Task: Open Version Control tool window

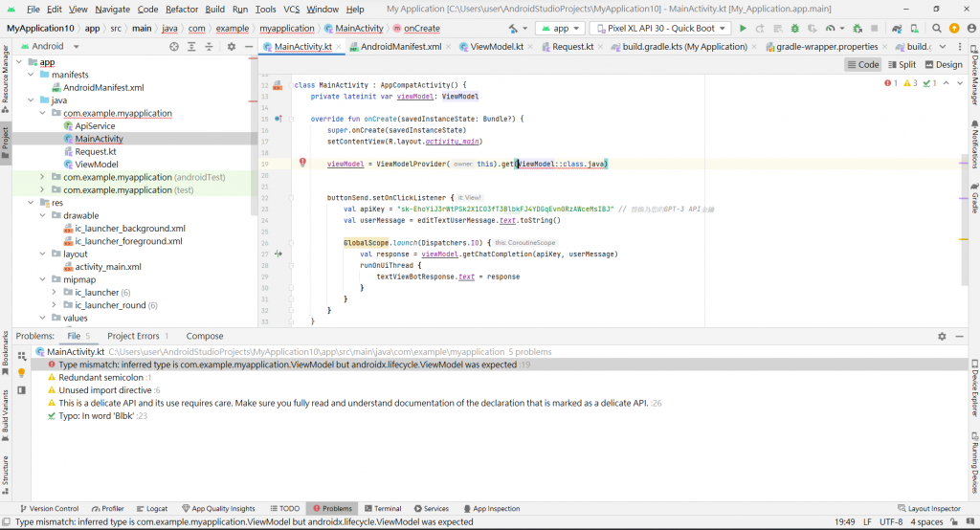Action: tap(49, 509)
